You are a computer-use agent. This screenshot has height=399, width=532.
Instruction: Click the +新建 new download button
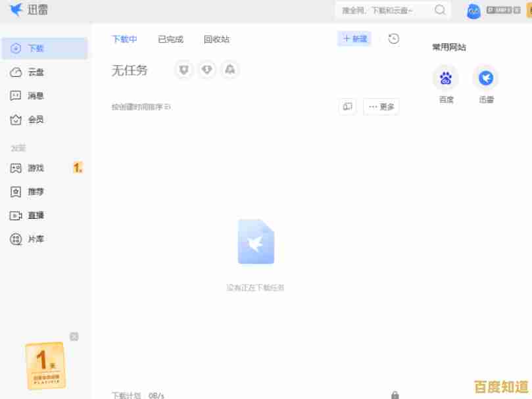[353, 39]
